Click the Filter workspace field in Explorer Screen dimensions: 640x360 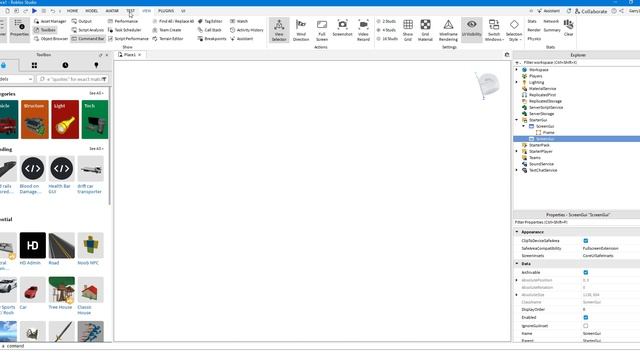click(578, 63)
